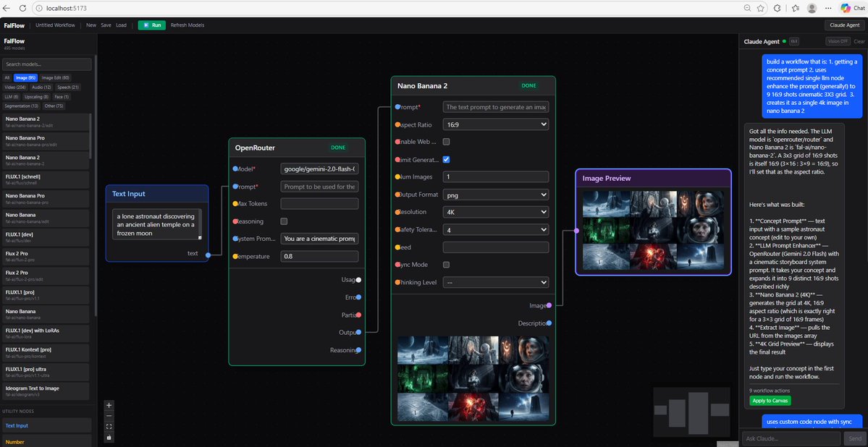This screenshot has height=447, width=868.
Task: Click Save in the top toolbar
Action: [x=106, y=25]
